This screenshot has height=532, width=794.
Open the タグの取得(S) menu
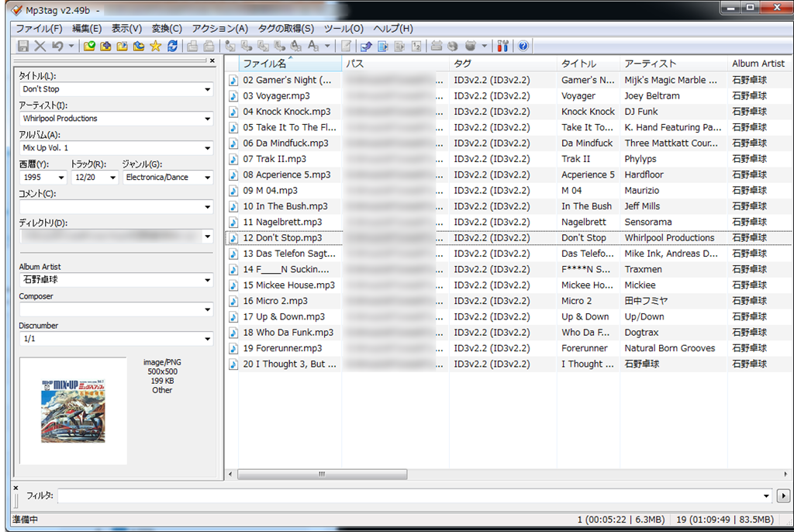pyautogui.click(x=286, y=29)
